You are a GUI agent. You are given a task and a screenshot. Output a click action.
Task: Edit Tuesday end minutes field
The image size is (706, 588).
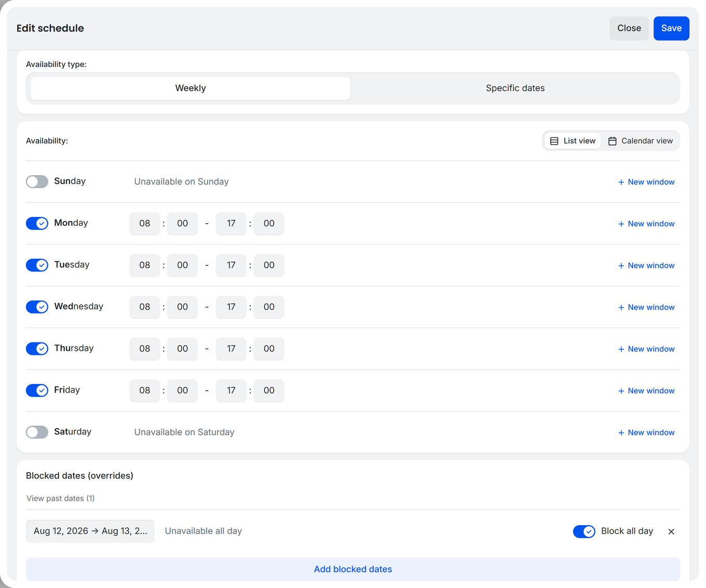269,265
